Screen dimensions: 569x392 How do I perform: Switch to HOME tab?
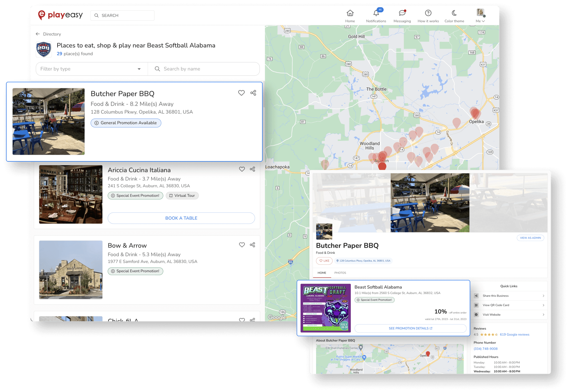322,273
